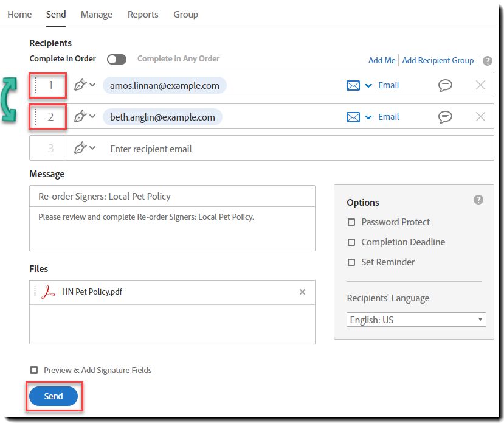
Task: Click the beth.anglin@example.com address chip
Action: tap(162, 117)
